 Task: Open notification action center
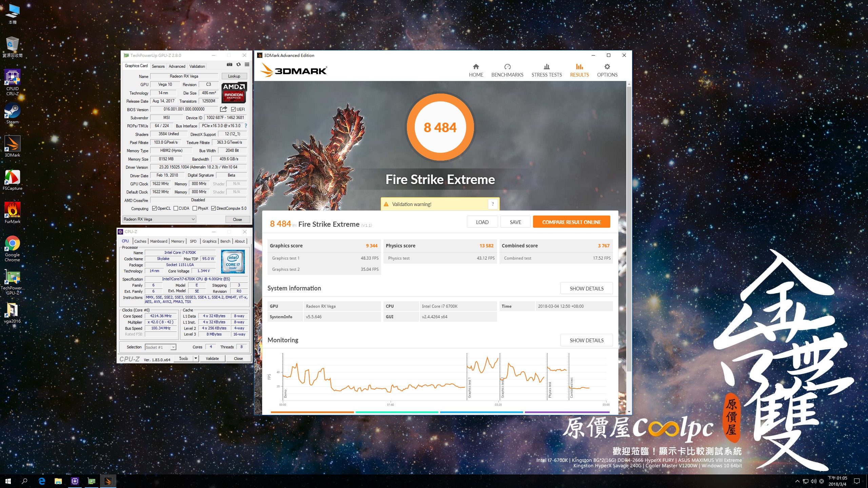(x=857, y=481)
